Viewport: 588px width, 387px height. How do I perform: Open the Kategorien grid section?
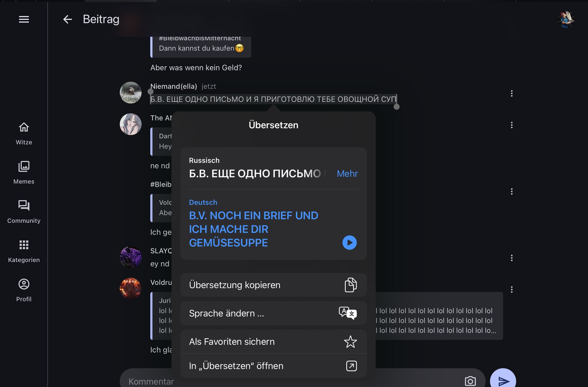(24, 251)
